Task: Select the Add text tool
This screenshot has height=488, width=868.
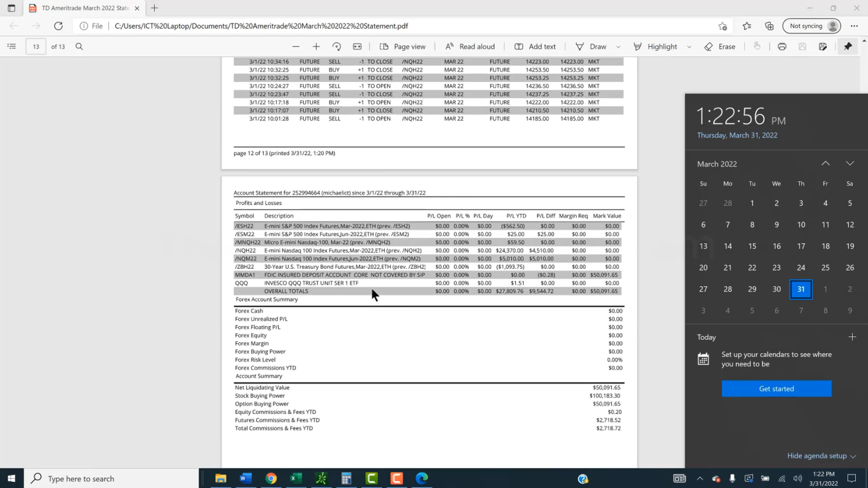Action: click(x=535, y=46)
